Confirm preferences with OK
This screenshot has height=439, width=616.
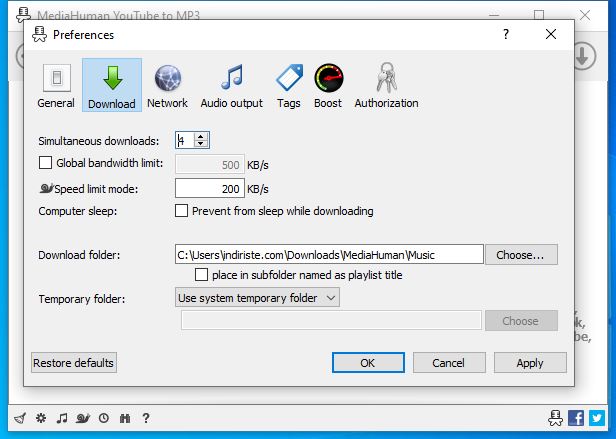click(x=368, y=363)
